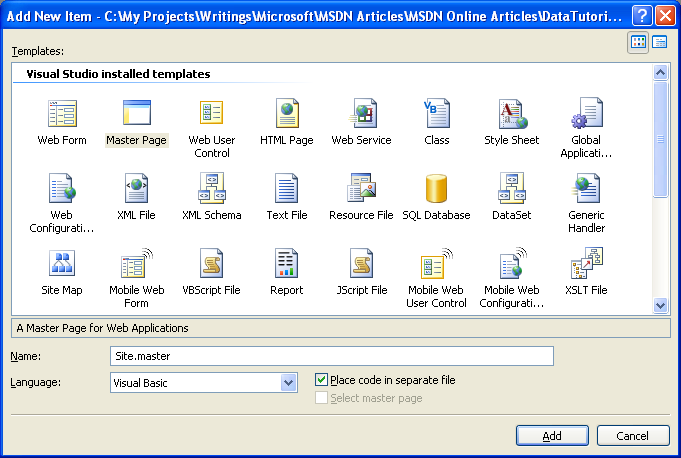
Task: Click the Add button
Action: 552,436
